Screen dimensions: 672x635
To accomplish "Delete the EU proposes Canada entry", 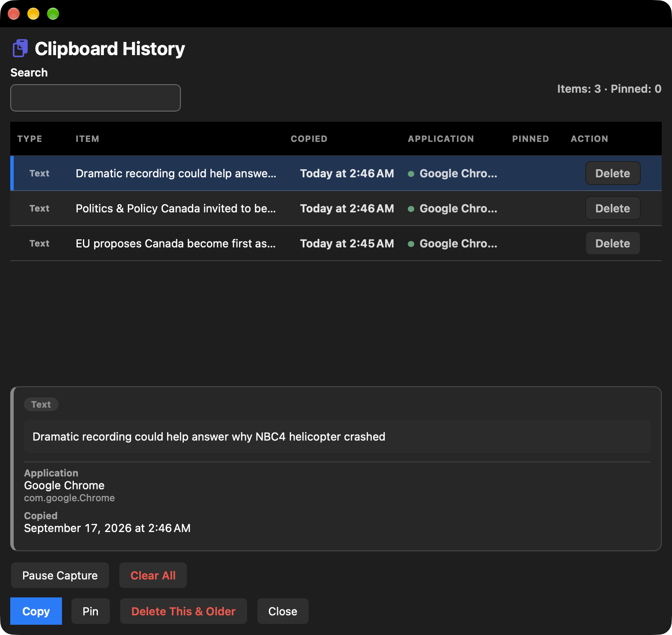I will 613,243.
